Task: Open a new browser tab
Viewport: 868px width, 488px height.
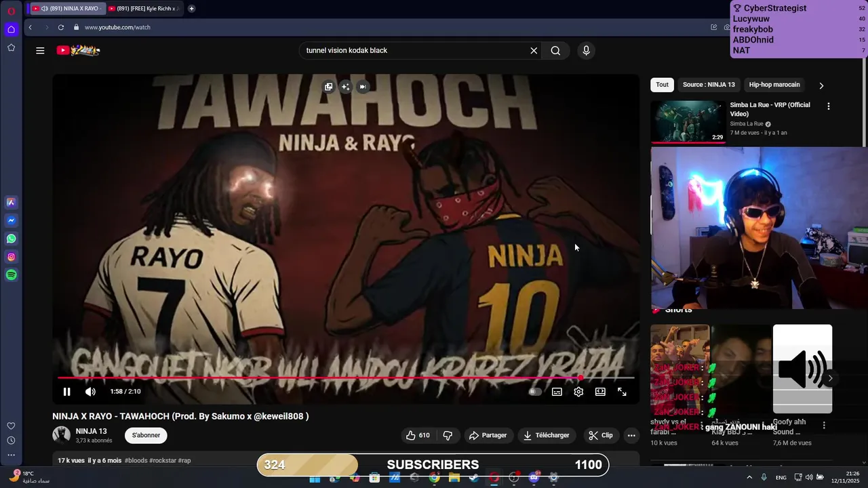Action: point(191,8)
